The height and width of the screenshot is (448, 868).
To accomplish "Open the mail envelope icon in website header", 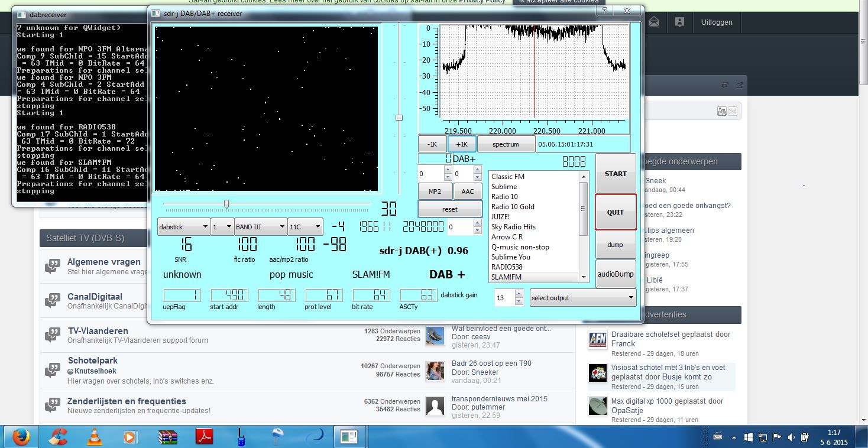I will click(654, 22).
